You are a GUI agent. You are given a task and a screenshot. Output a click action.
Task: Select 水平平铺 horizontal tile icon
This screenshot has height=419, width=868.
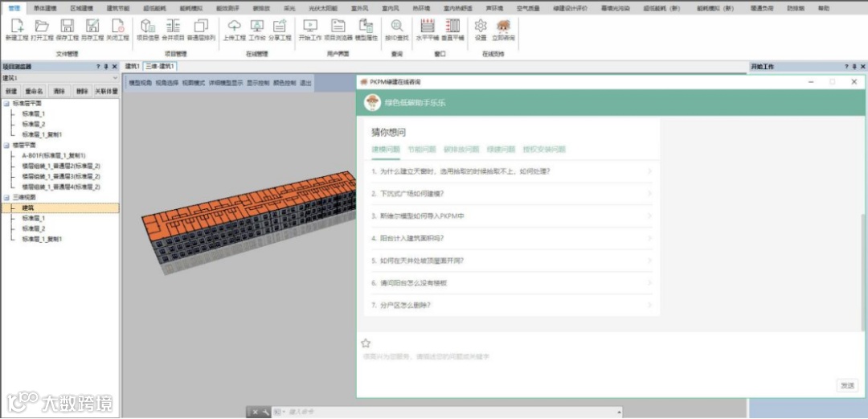(428, 26)
